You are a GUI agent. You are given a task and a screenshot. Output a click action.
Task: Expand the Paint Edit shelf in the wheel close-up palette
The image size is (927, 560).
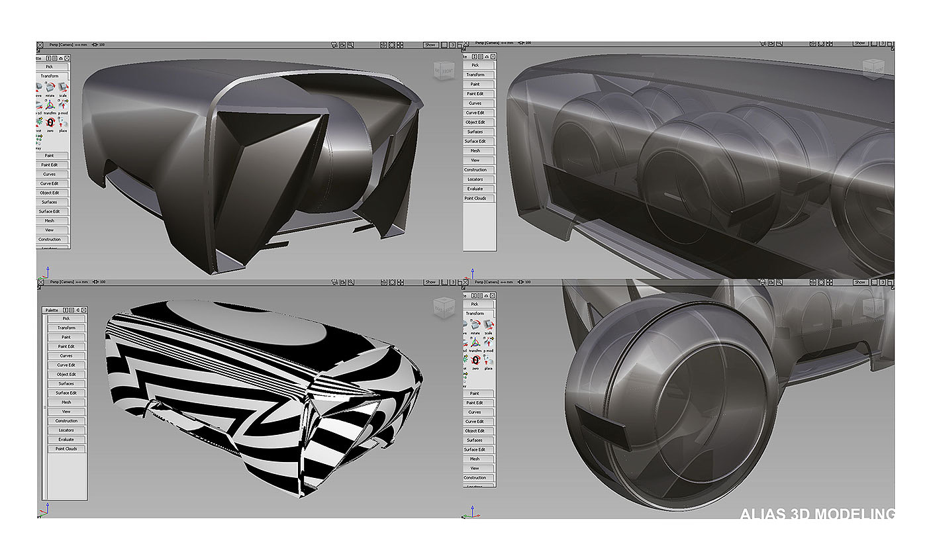pyautogui.click(x=475, y=402)
